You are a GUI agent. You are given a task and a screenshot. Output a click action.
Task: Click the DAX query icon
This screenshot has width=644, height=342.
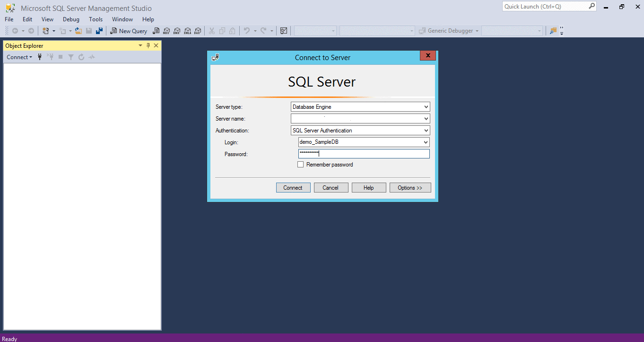pyautogui.click(x=198, y=31)
